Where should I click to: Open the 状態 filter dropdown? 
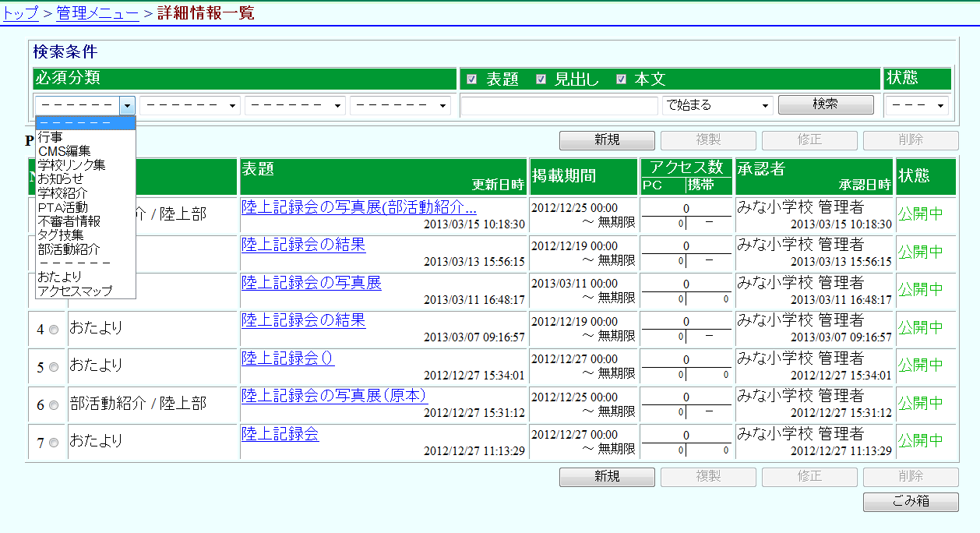point(917,105)
